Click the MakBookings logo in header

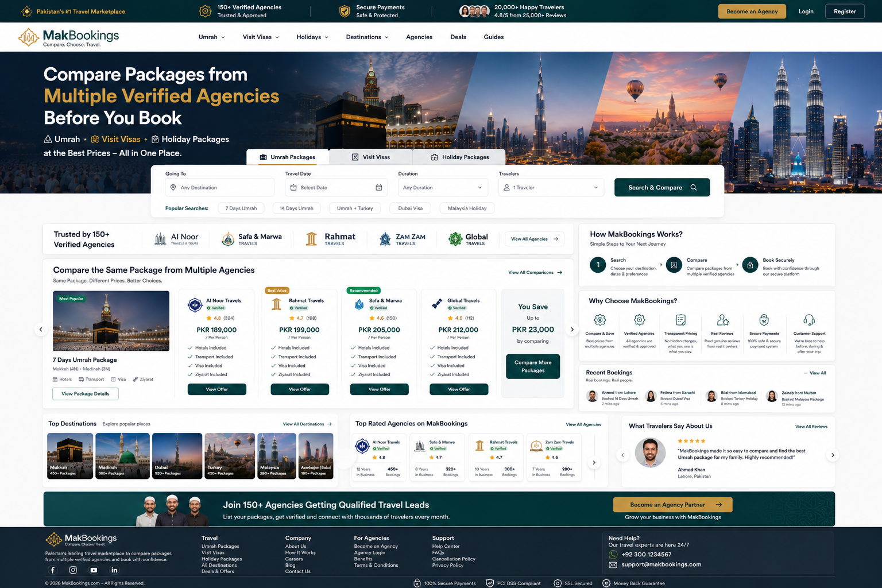click(68, 37)
